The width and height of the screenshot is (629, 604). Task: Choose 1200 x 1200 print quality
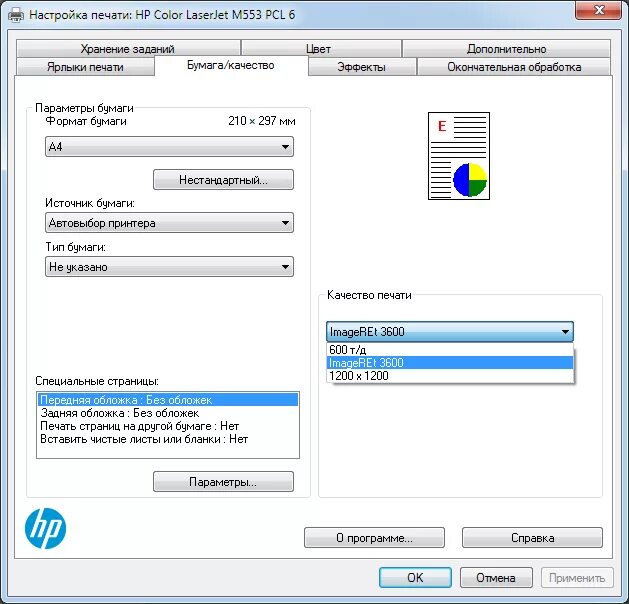pos(450,376)
